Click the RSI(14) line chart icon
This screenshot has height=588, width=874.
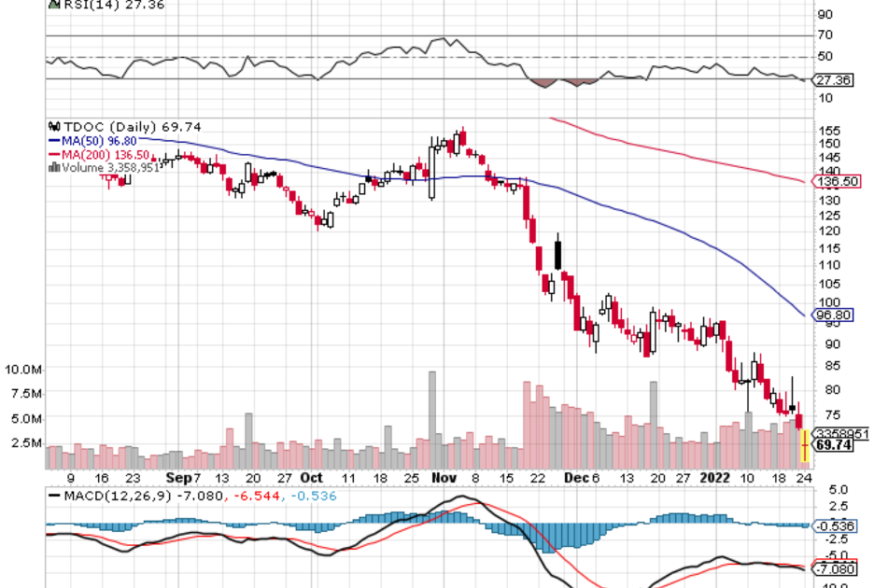coord(52,5)
